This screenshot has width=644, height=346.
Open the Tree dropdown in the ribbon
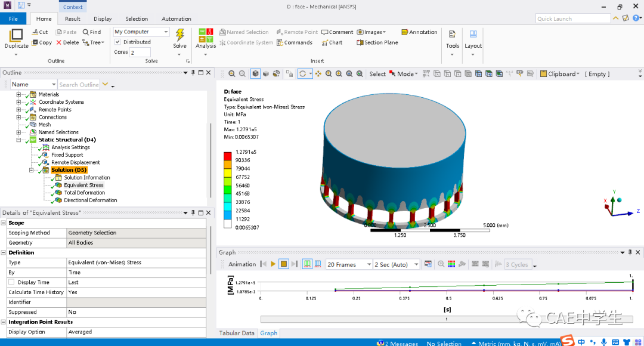coord(93,42)
